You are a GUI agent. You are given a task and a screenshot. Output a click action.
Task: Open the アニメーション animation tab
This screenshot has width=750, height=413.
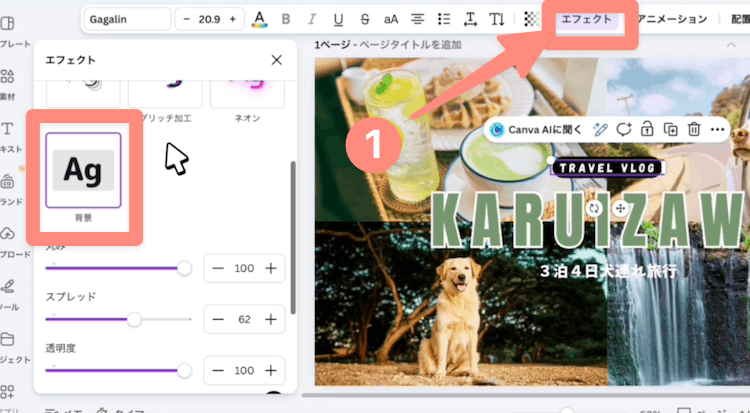(672, 19)
